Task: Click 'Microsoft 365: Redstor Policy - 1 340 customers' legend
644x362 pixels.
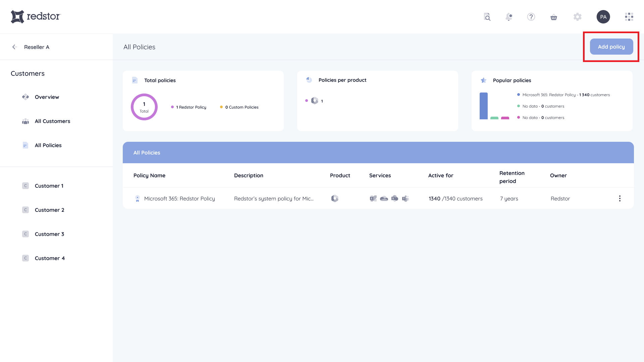Action: tap(563, 95)
